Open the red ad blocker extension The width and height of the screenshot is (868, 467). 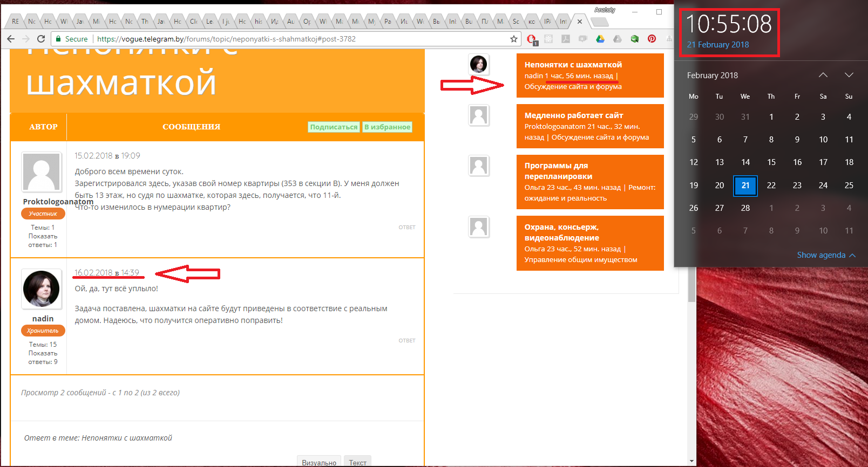531,39
